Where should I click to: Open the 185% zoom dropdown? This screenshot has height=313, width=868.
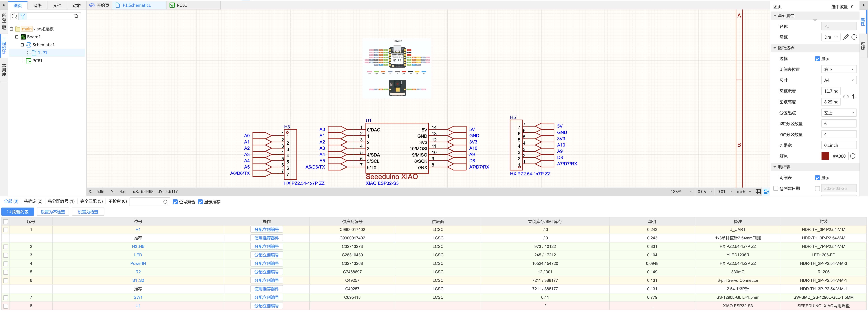point(681,192)
